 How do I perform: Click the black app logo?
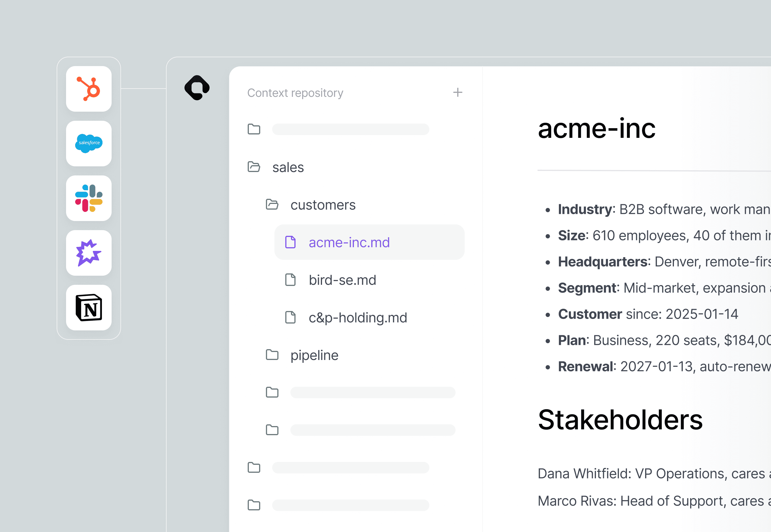click(x=197, y=88)
